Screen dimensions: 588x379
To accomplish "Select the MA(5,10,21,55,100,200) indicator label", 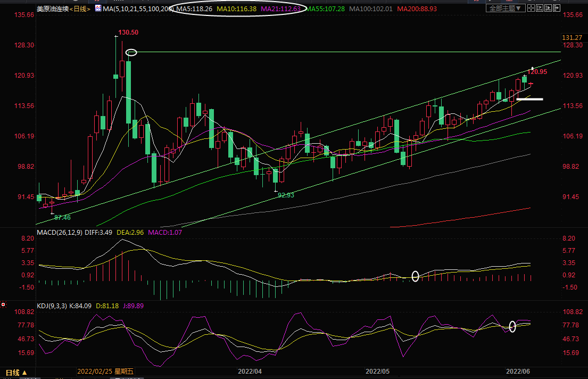I will (138, 9).
